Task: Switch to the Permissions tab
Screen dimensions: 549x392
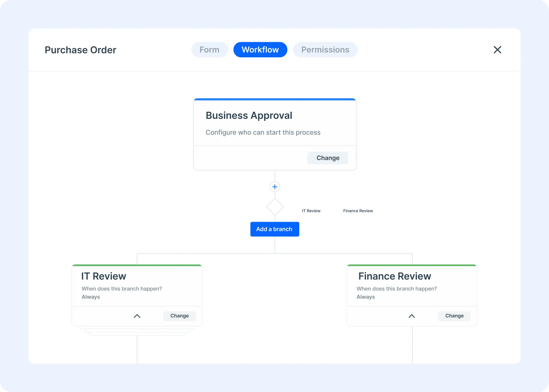Action: click(325, 50)
